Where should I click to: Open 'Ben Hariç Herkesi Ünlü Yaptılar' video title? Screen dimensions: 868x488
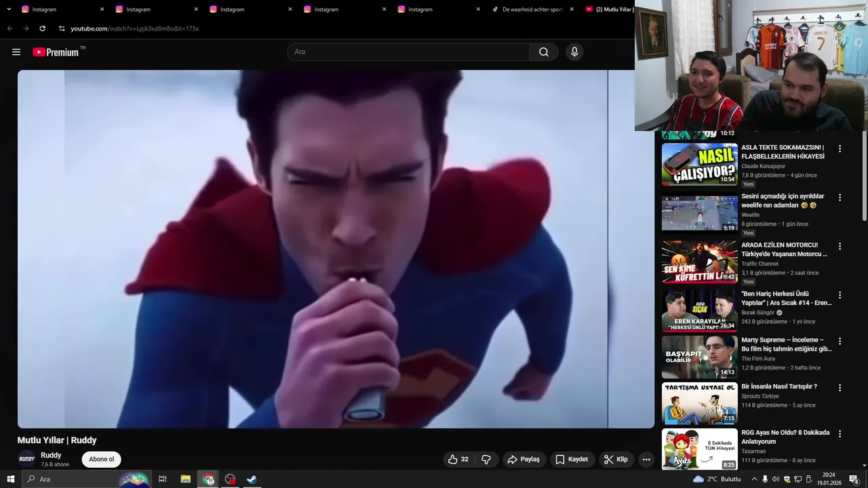[x=787, y=298]
